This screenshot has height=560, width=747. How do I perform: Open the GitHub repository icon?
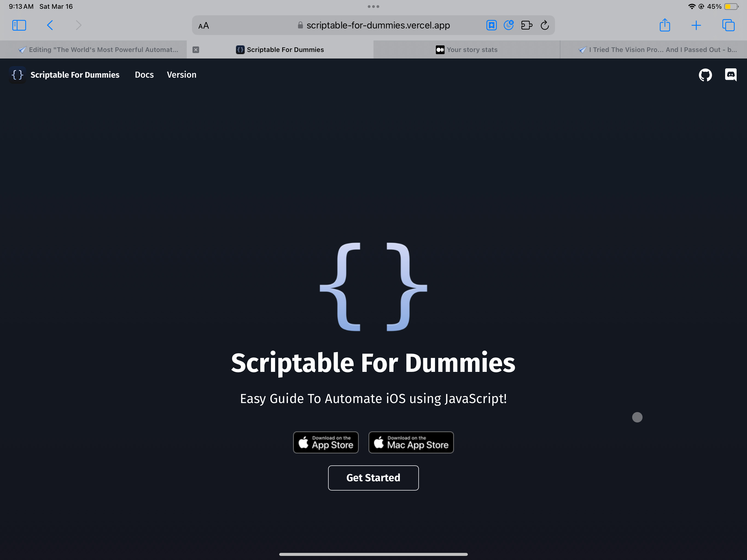point(705,75)
